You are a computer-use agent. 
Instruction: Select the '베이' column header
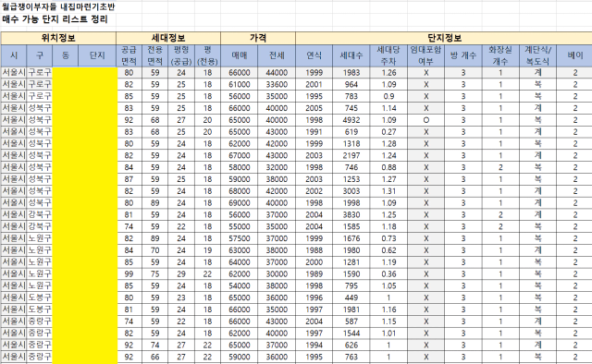click(x=575, y=55)
